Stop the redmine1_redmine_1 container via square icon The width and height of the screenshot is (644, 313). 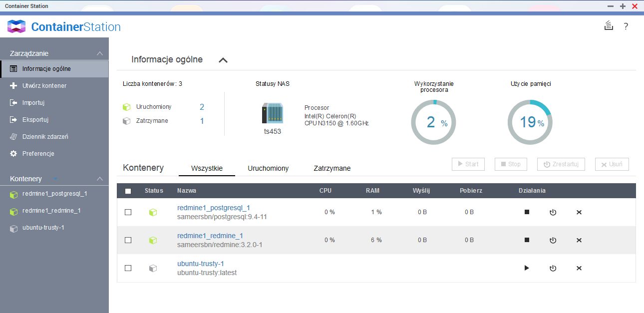coord(527,240)
